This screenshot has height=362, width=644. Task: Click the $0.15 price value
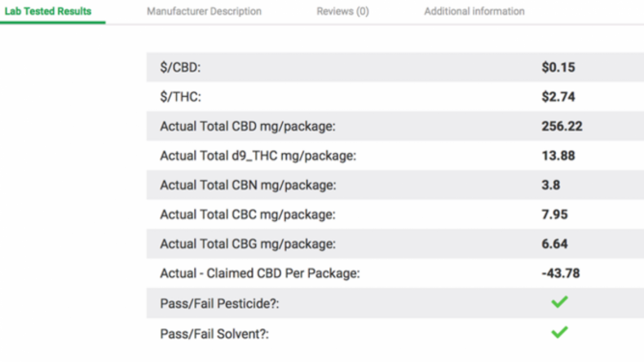coord(558,68)
